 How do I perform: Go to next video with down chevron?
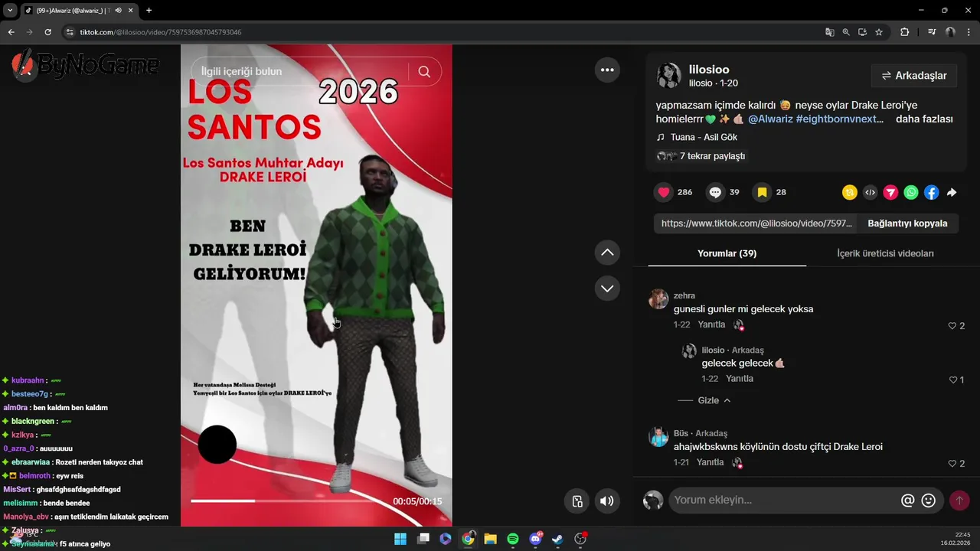[607, 289]
